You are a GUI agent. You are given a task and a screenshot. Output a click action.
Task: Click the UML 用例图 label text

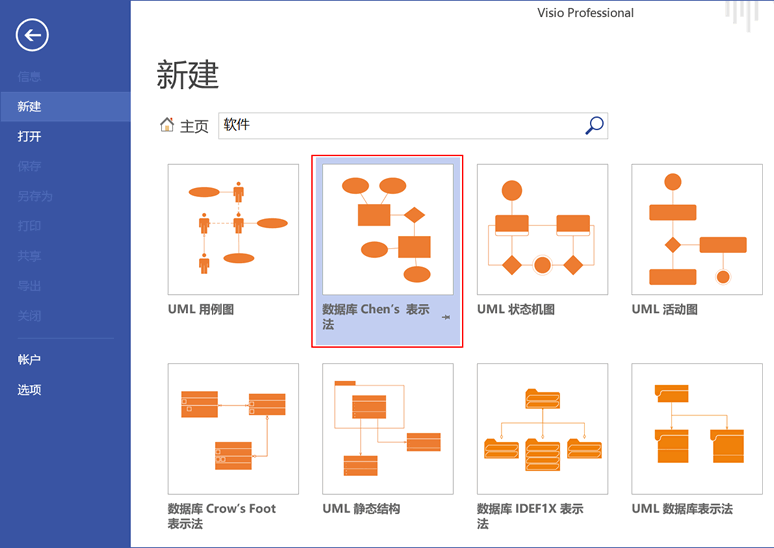tap(201, 310)
